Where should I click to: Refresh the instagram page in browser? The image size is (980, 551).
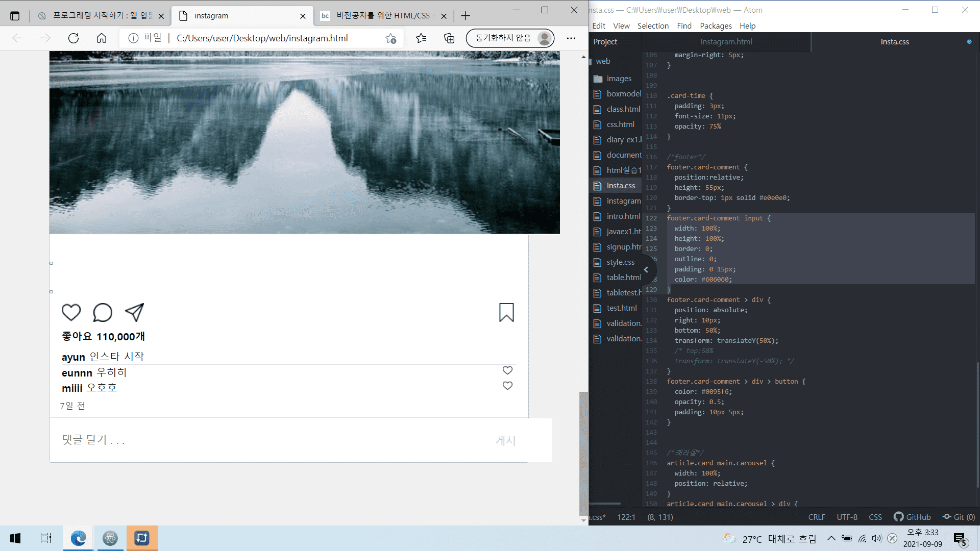pyautogui.click(x=73, y=38)
